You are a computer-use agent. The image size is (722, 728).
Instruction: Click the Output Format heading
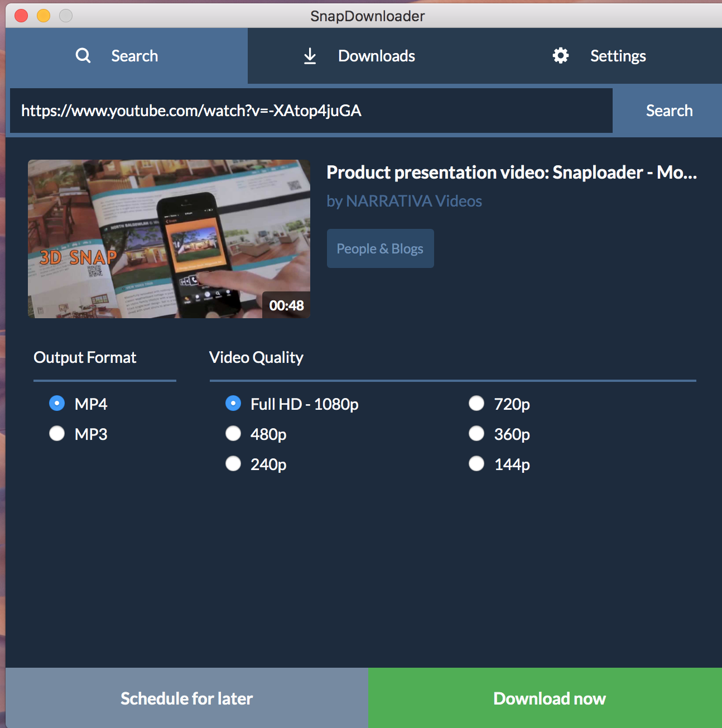click(85, 357)
